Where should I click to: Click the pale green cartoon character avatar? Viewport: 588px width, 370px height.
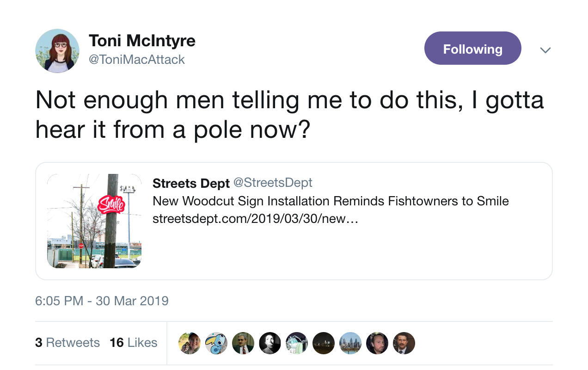tap(297, 343)
